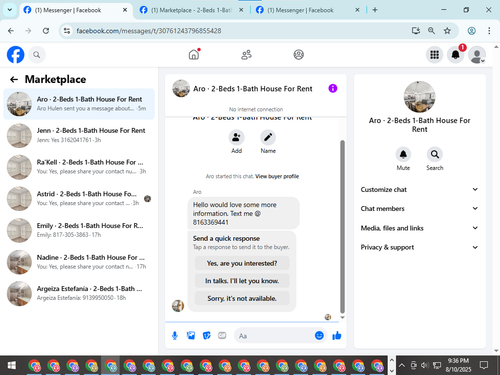Choose a sticker
The width and height of the screenshot is (500, 375).
click(x=207, y=336)
